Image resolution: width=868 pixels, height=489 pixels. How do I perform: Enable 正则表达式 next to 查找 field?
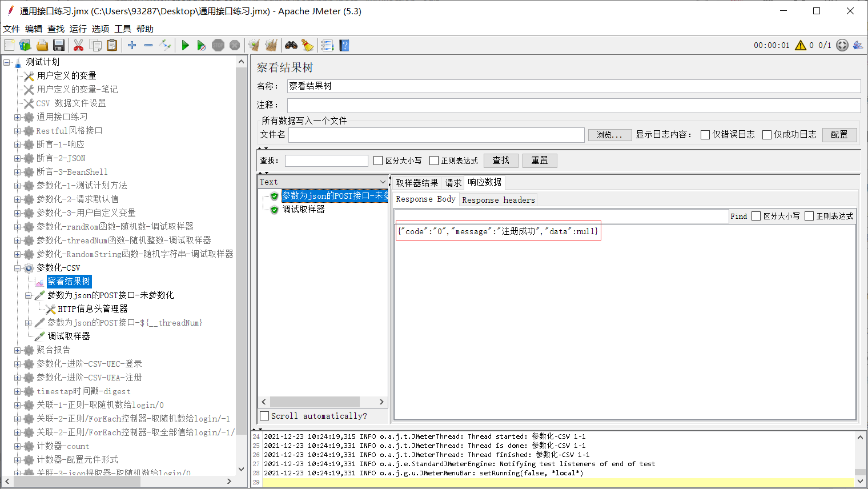[434, 161]
